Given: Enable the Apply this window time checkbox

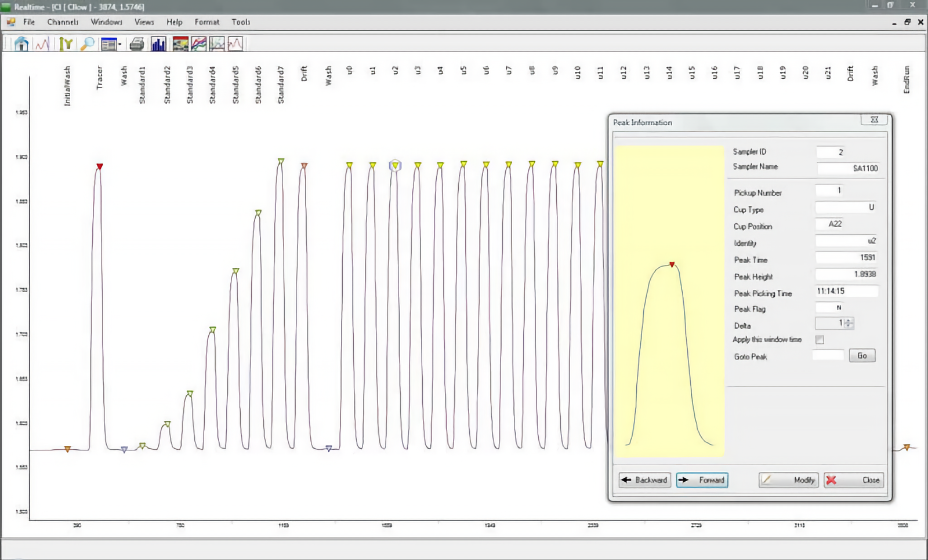Looking at the screenshot, I should click(820, 340).
